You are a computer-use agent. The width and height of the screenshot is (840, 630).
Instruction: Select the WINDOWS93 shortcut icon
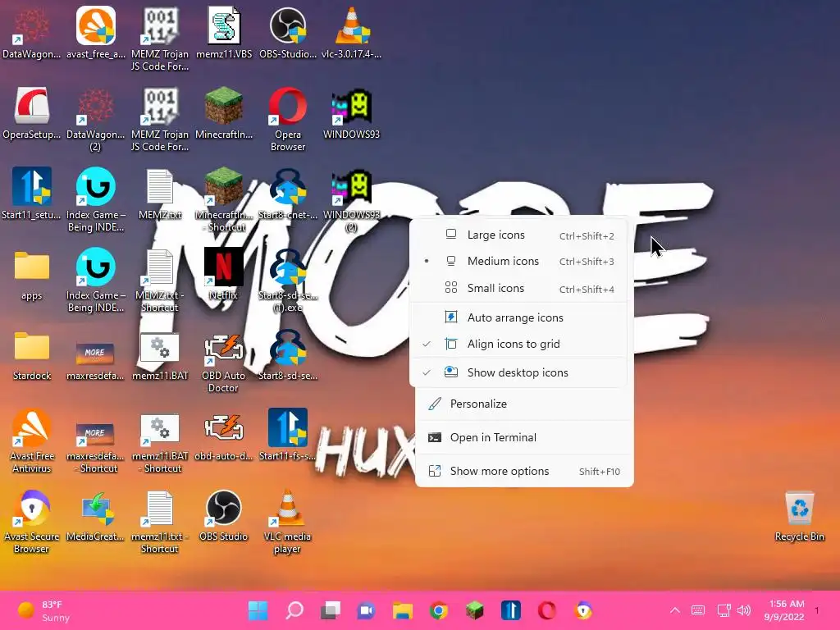[351, 113]
